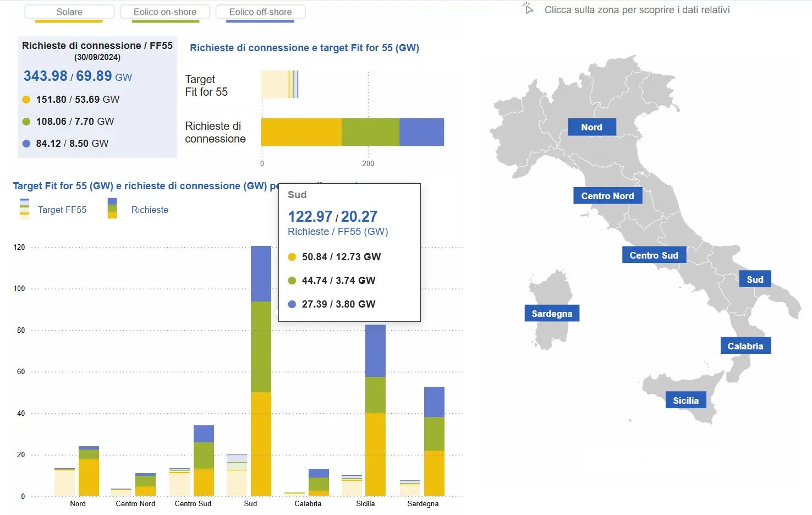Click the 50.84 / 12.73 GW tooltip row
Image resolution: width=812 pixels, height=515 pixels.
click(x=341, y=257)
